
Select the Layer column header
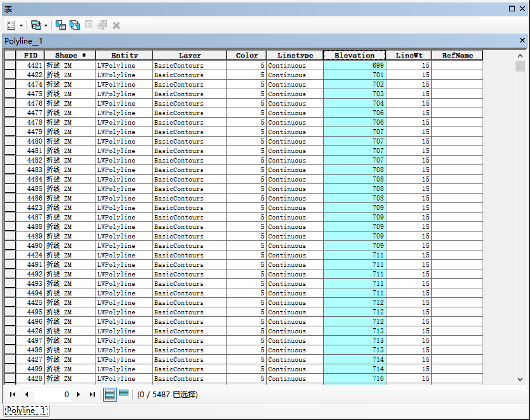point(190,56)
